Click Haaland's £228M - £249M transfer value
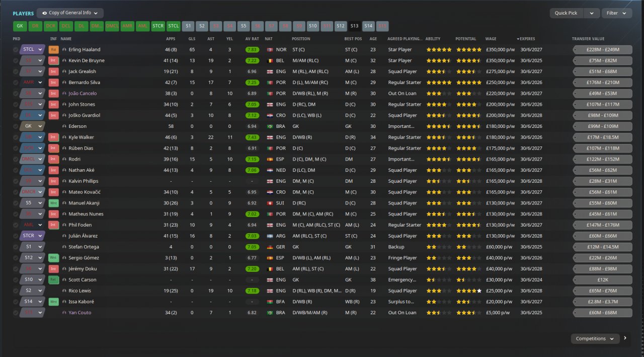The height and width of the screenshot is (357, 644). click(x=602, y=50)
